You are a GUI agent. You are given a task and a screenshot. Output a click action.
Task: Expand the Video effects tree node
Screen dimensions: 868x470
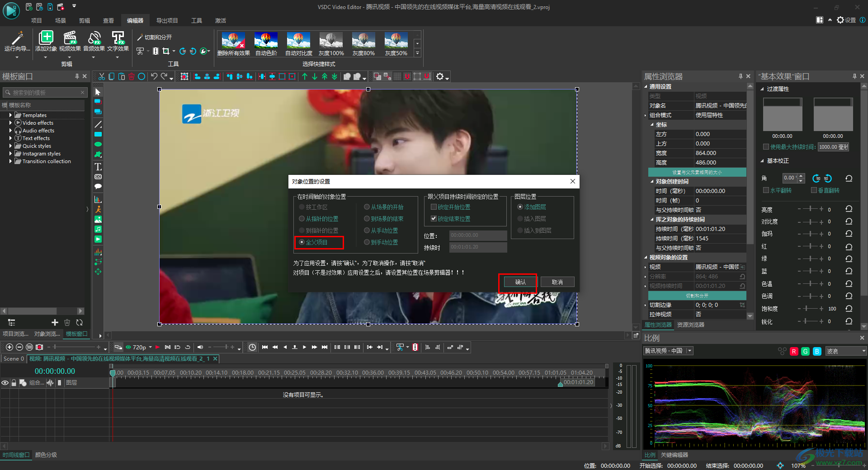[10, 123]
